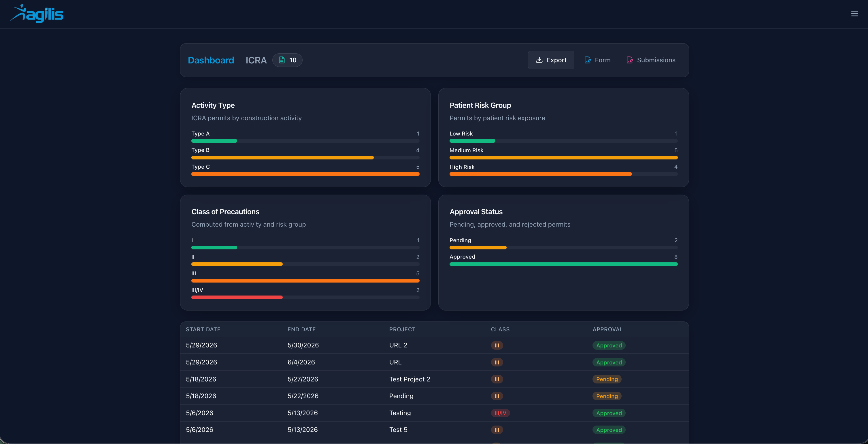Click the Approved badge for Test 5

[x=609, y=430]
